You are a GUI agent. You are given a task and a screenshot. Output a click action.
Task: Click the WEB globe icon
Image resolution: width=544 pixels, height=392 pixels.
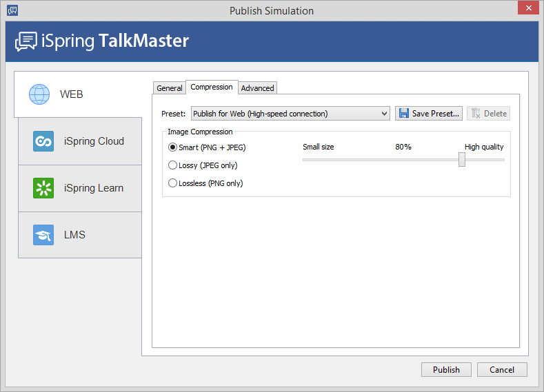tap(39, 94)
